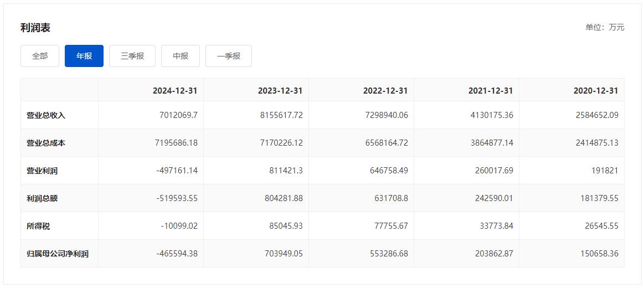Click the 利润表 section title
644x288 pixels.
click(x=35, y=28)
